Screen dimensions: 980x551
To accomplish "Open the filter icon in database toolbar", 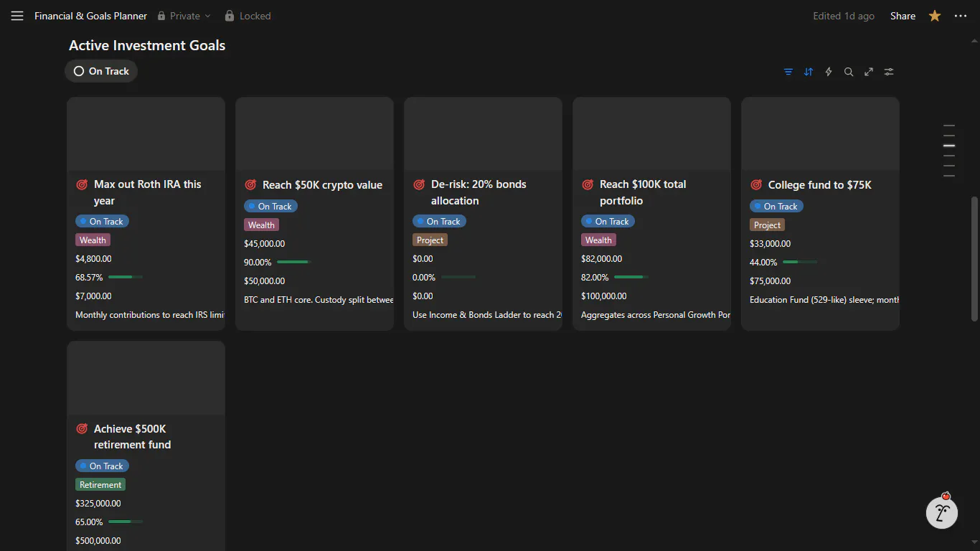I will click(788, 72).
